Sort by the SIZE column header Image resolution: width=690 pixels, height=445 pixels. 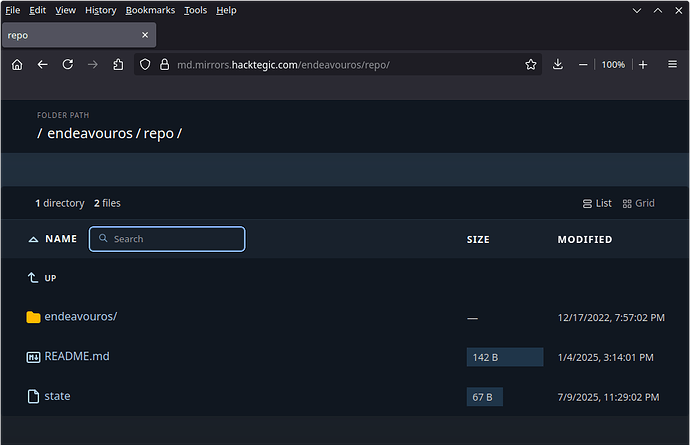pos(478,239)
